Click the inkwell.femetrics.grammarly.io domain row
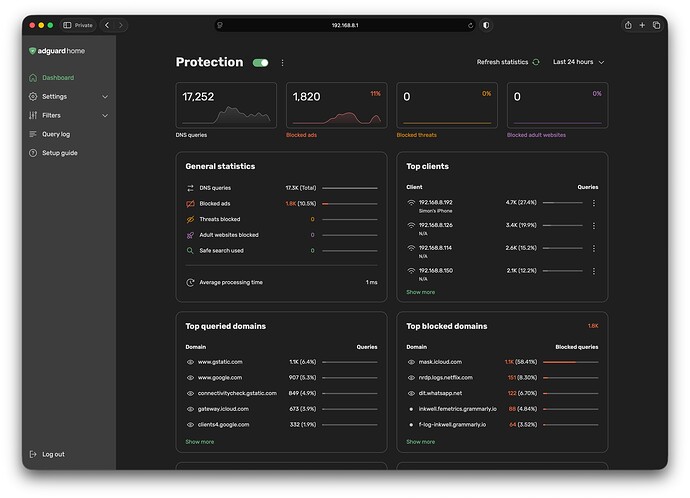 point(502,409)
